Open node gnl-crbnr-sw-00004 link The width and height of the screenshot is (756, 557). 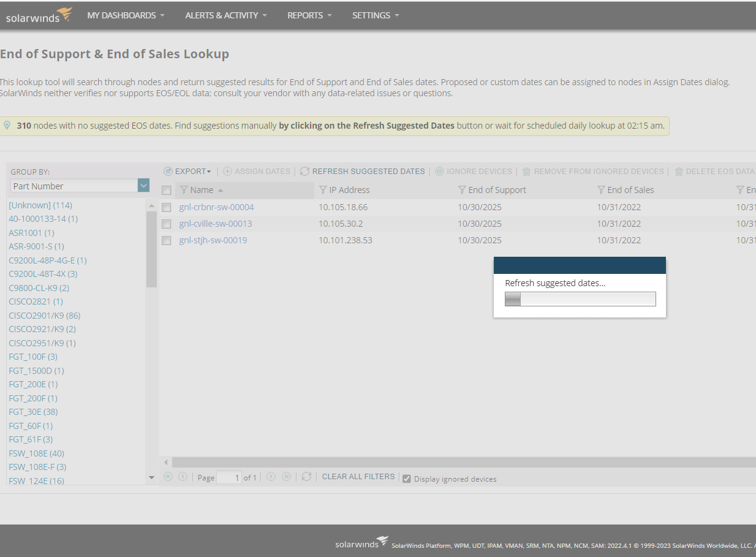pyautogui.click(x=216, y=207)
